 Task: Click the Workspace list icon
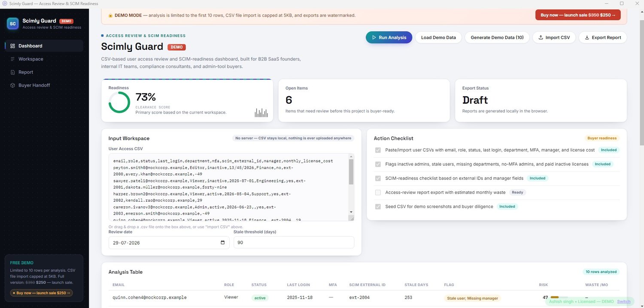(12, 59)
